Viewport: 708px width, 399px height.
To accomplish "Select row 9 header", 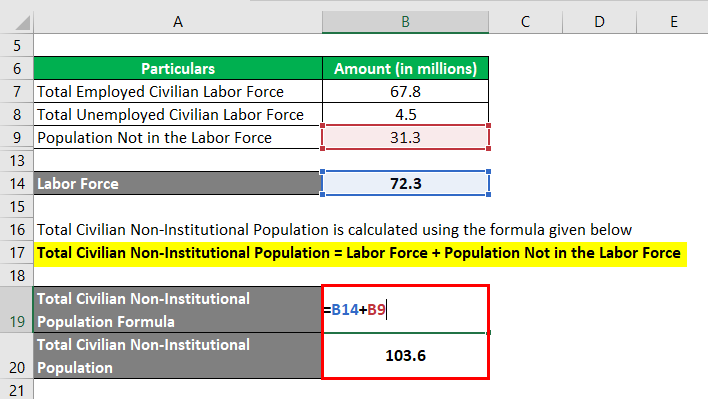I will click(x=17, y=137).
